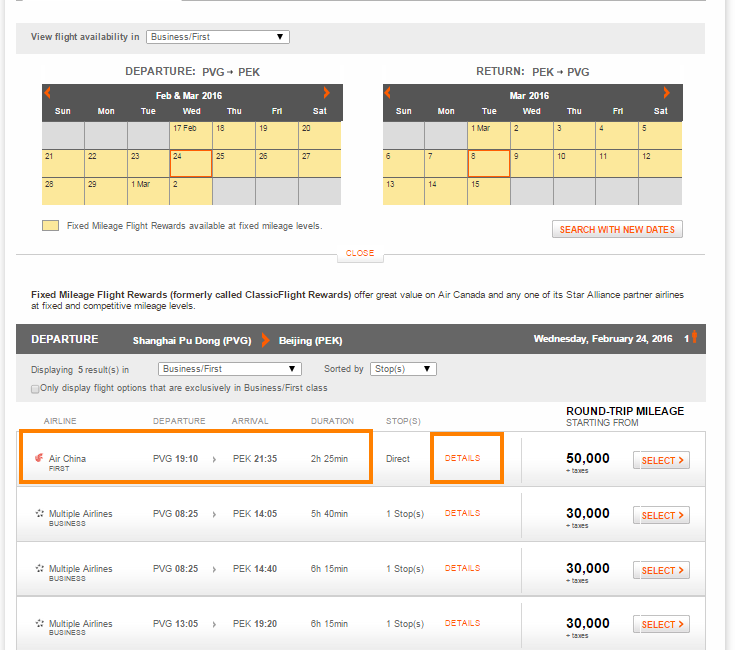This screenshot has height=650, width=750.
Task: Expand the Sorted by Stop(s) dropdown
Action: (x=403, y=369)
